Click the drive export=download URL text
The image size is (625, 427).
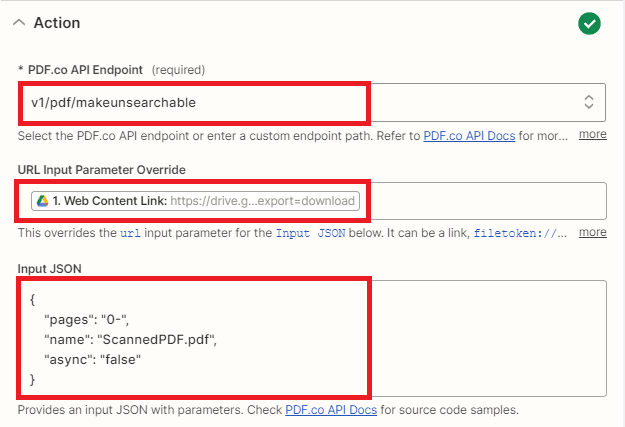click(x=262, y=201)
